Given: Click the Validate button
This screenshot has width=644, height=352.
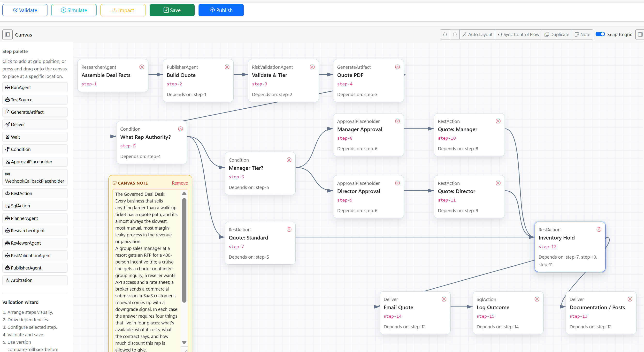Looking at the screenshot, I should click(x=25, y=10).
